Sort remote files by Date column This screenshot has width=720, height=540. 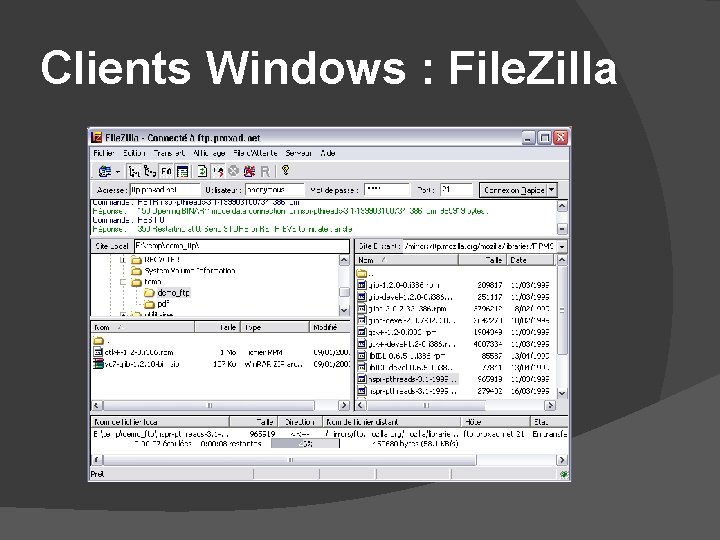(x=530, y=260)
